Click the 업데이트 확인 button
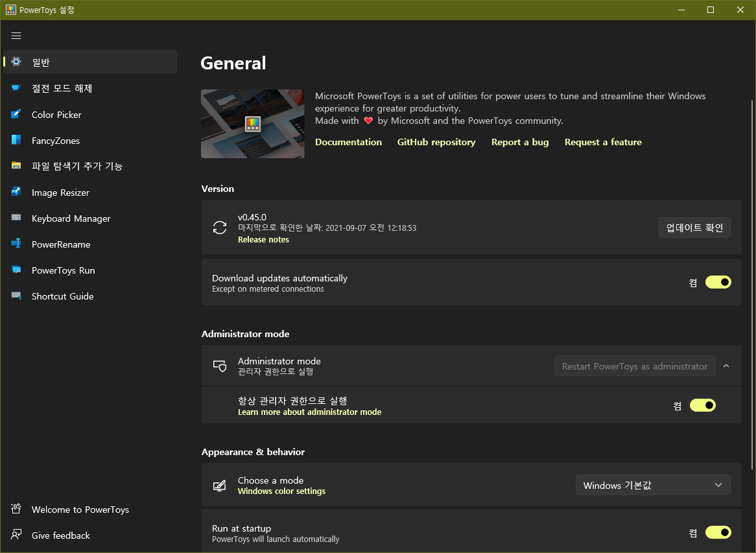Screen dimensions: 756x553 [694, 228]
